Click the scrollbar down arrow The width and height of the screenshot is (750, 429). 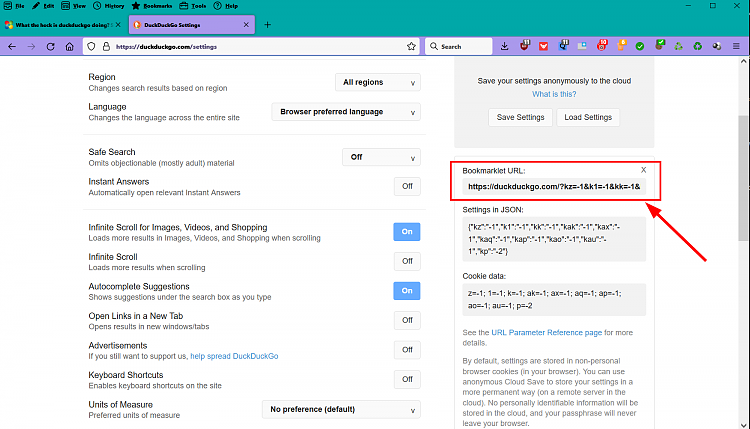[x=744, y=424]
